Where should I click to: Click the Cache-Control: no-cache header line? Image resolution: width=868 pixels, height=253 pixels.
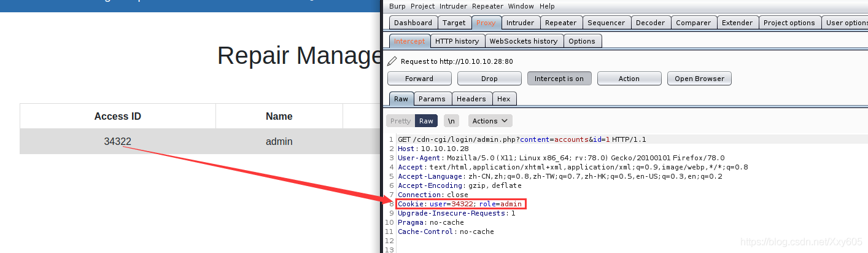[x=446, y=232]
